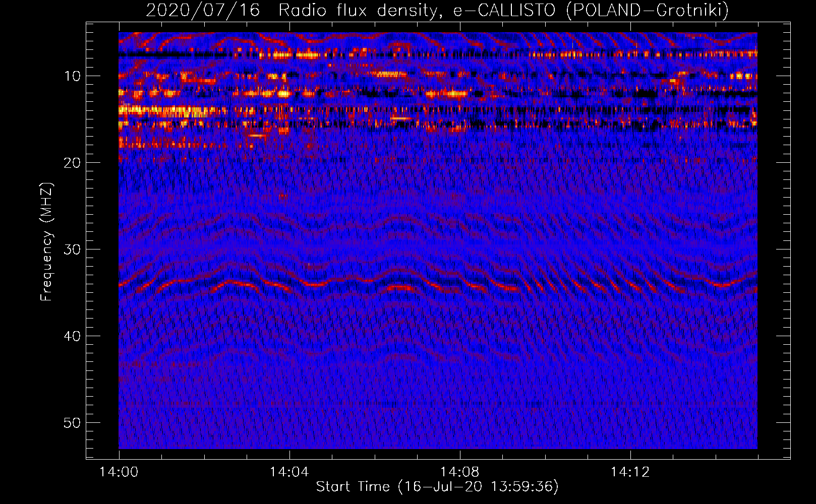Screen dimensions: 816x504
Task: Click the '14:12' time tick label
Action: tap(630, 472)
